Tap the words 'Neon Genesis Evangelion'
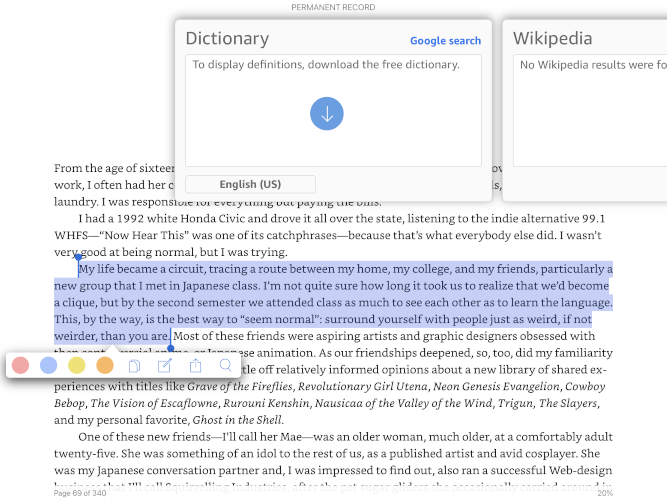Screen dimensions: 667x500 496,386
